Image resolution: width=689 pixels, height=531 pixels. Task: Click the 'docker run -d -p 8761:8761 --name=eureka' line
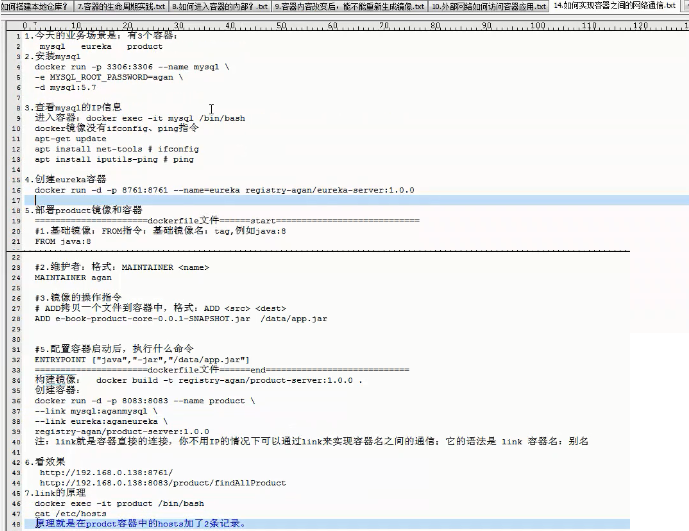click(x=224, y=190)
